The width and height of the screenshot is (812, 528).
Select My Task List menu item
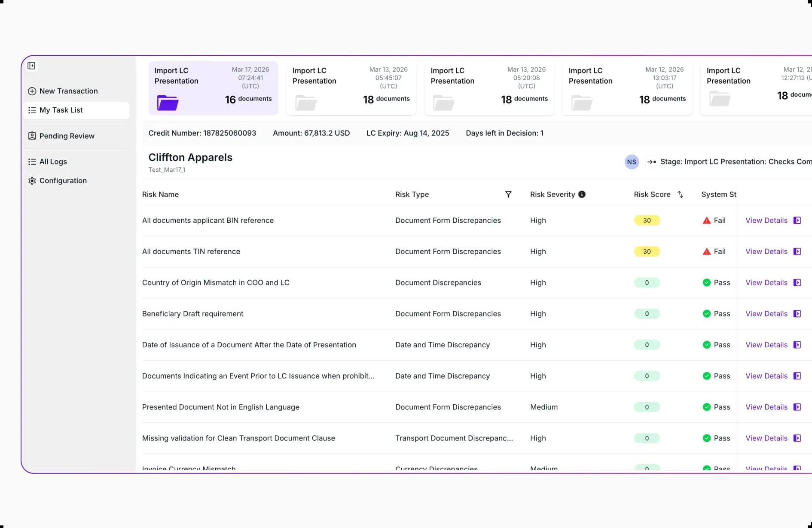click(x=61, y=110)
